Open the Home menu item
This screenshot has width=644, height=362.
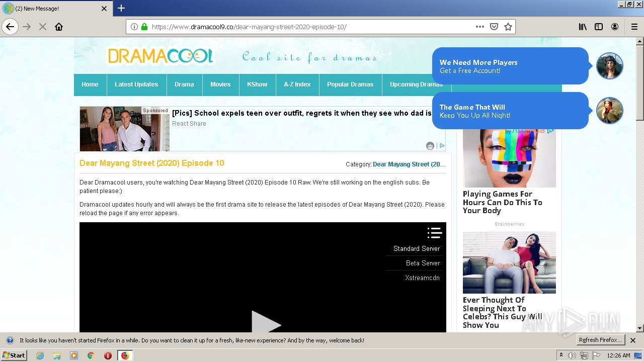pyautogui.click(x=90, y=84)
